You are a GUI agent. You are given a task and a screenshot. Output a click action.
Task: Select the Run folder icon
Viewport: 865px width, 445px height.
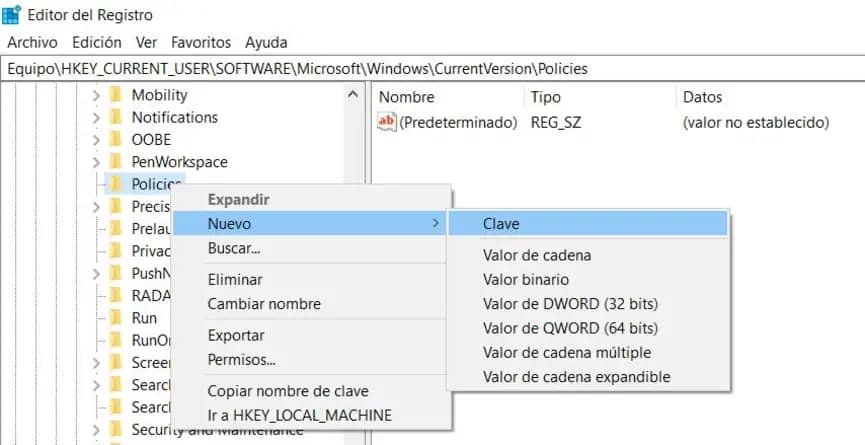(x=115, y=318)
